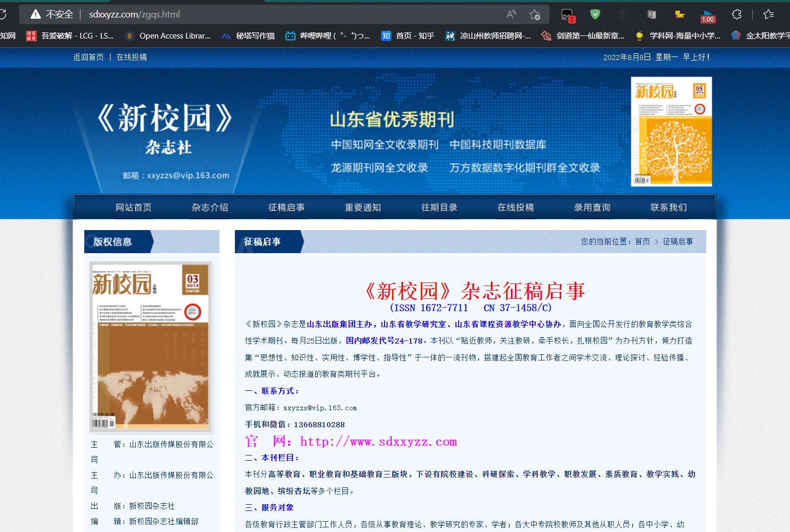Click 编辑:新校园杂志社编辑部 sidebar line

tap(144, 521)
